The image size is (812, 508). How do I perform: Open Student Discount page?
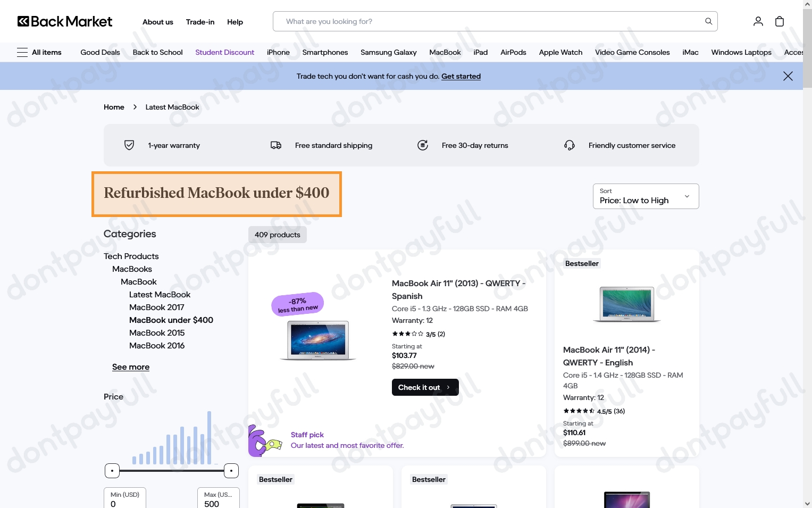coord(224,52)
